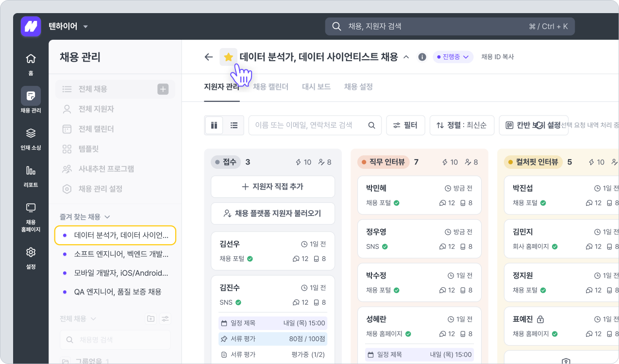Open the 진행중 status dropdown
This screenshot has height=364, width=619.
453,57
